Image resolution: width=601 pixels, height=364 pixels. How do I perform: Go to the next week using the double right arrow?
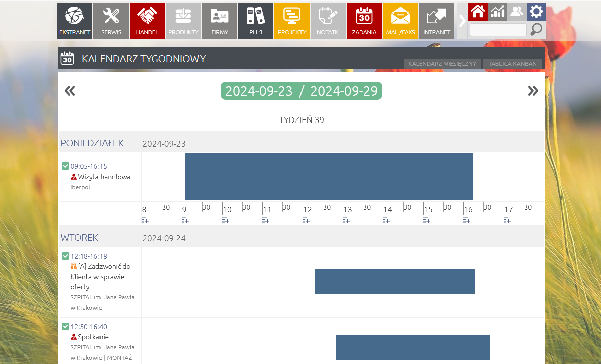[x=533, y=91]
